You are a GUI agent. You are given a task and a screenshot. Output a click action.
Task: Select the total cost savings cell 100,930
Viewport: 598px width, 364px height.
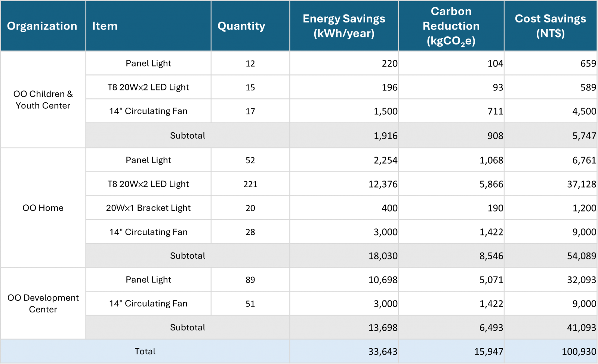579,352
